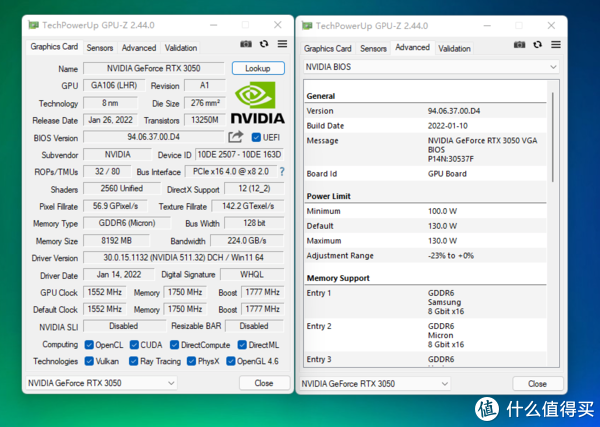The height and width of the screenshot is (427, 600).
Task: Click the Digital Signature field WHQL
Action: [252, 274]
